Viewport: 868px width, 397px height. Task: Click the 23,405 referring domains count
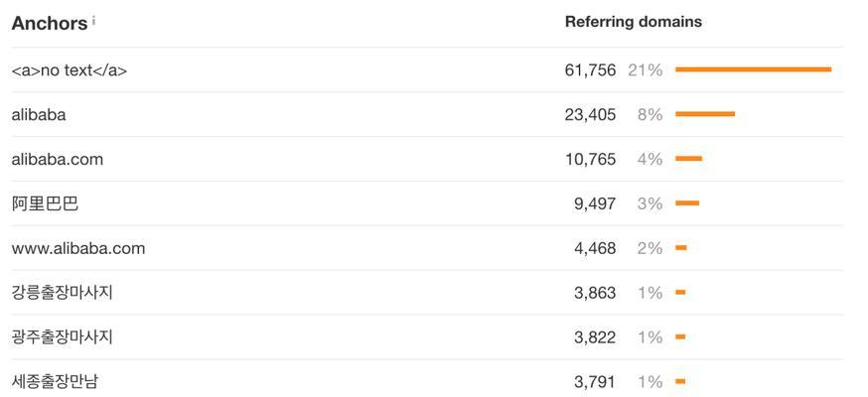(x=590, y=114)
